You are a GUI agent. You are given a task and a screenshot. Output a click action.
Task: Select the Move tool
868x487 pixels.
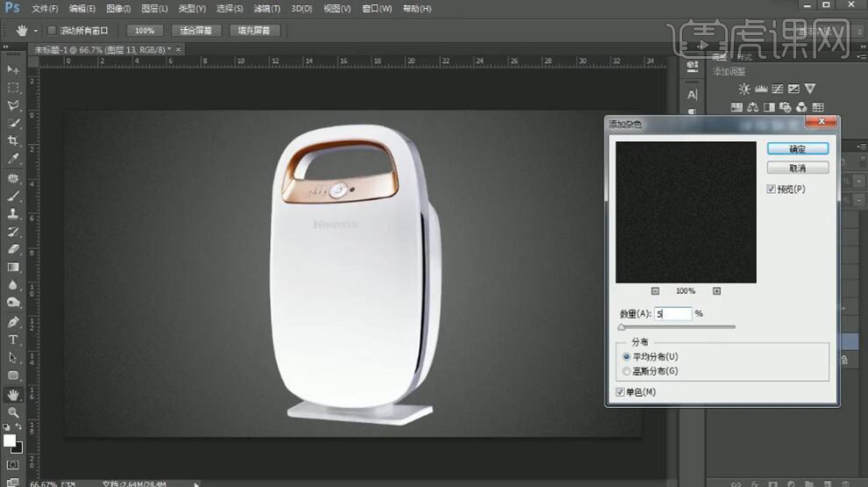(x=13, y=69)
